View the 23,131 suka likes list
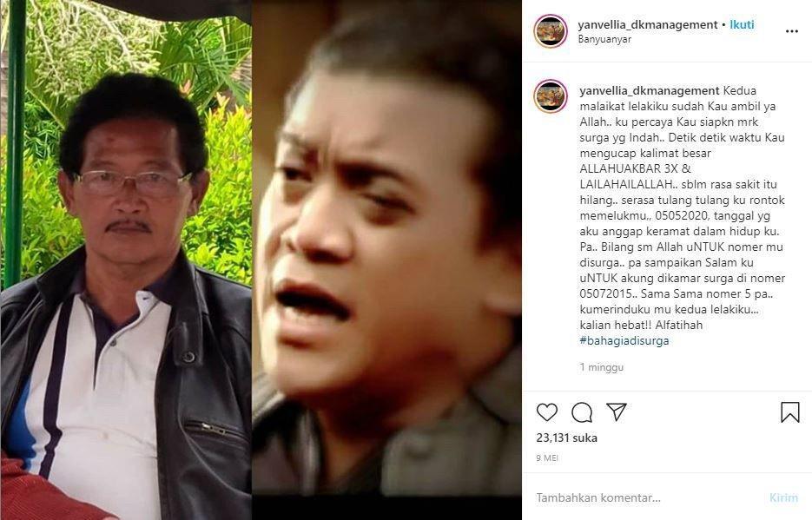The height and width of the screenshot is (520, 812). point(566,438)
